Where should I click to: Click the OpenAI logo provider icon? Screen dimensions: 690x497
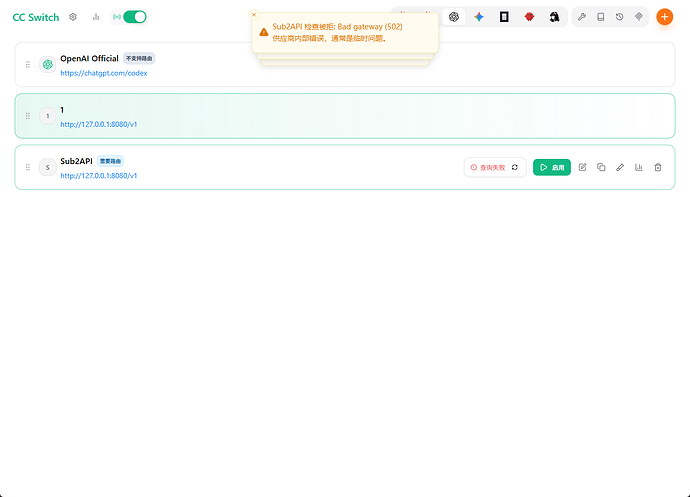click(x=48, y=65)
